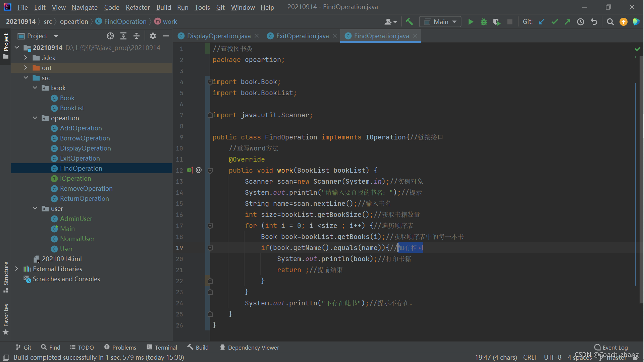
Task: Toggle tool window bars bottom-left icon
Action: click(x=6, y=358)
